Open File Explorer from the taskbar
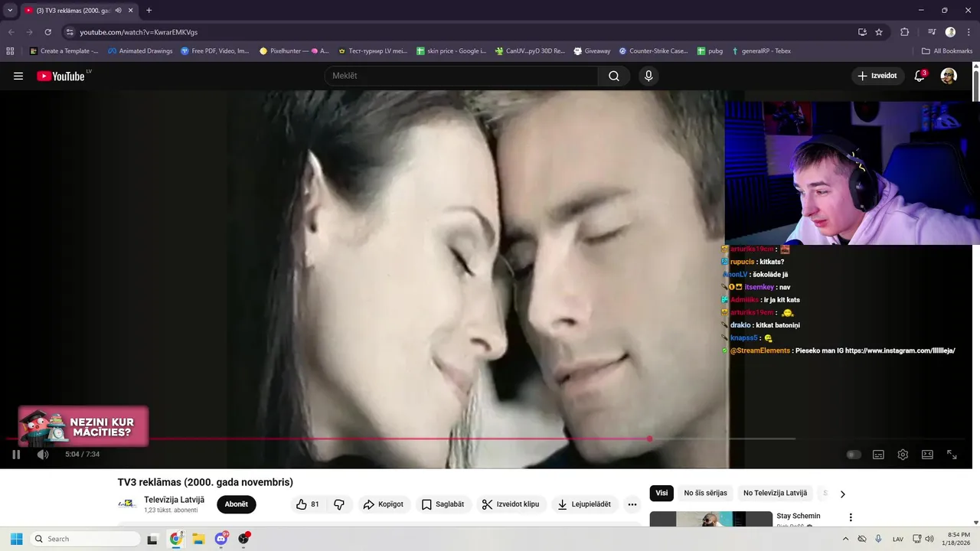The image size is (980, 551). (198, 539)
